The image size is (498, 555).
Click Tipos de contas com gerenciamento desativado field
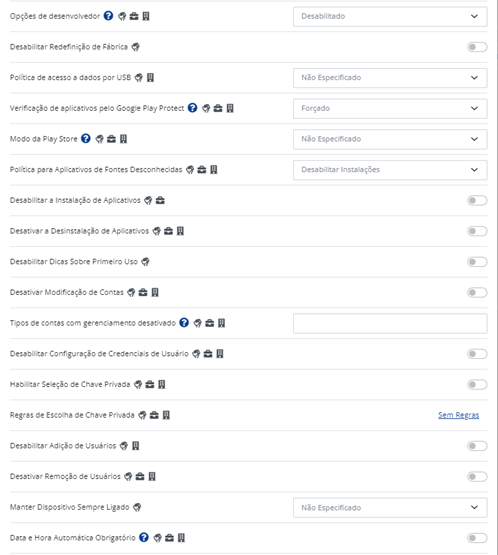(390, 323)
